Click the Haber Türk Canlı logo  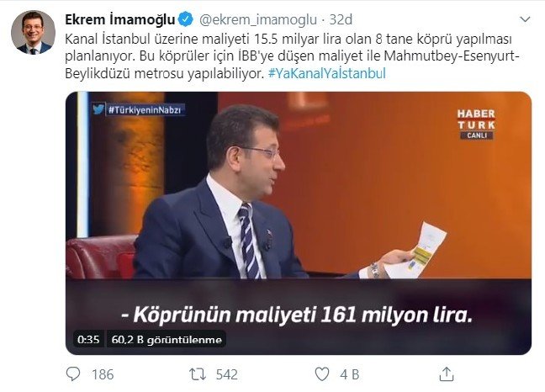click(476, 124)
